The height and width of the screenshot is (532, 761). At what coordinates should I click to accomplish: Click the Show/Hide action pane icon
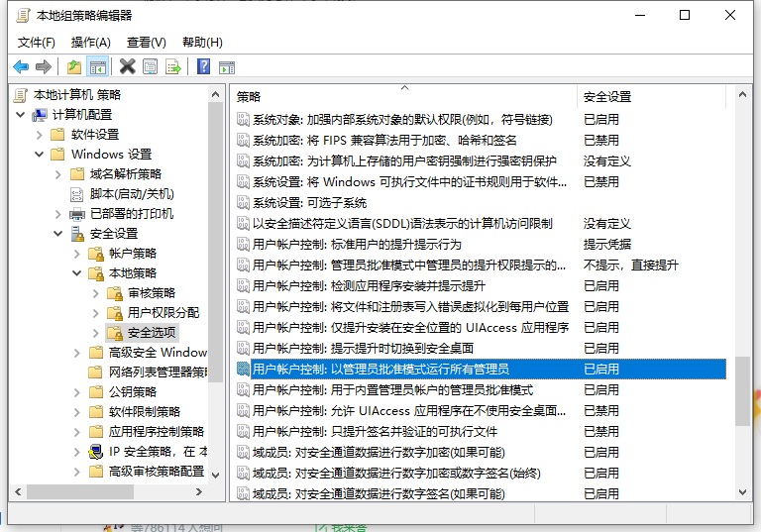coord(227,67)
